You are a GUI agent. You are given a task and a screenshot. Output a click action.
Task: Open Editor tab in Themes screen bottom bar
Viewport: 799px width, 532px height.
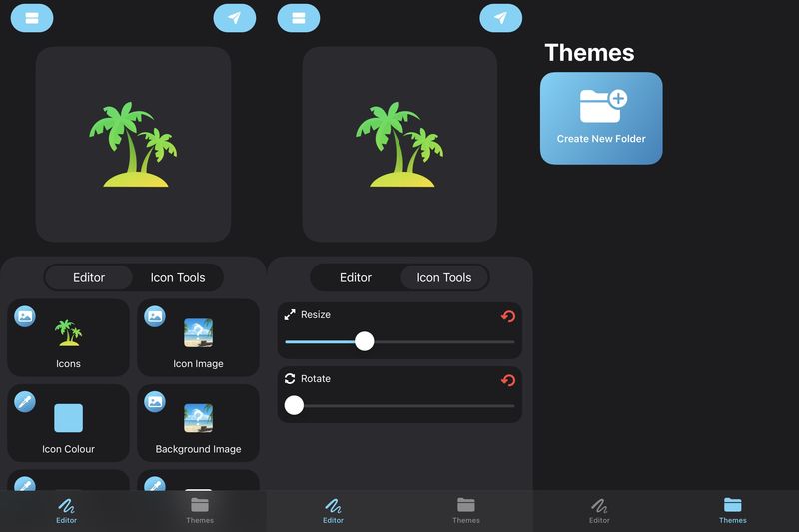click(x=599, y=511)
